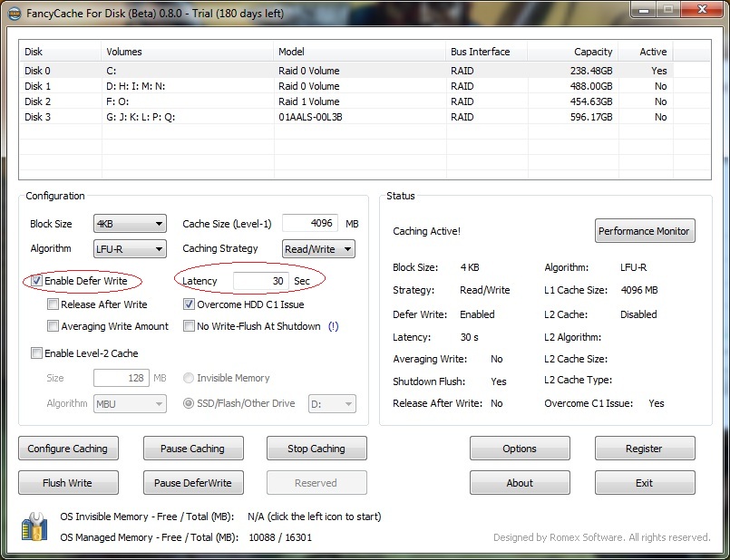Open the D: drive selection dropdown
This screenshot has width=730, height=560.
[x=332, y=404]
